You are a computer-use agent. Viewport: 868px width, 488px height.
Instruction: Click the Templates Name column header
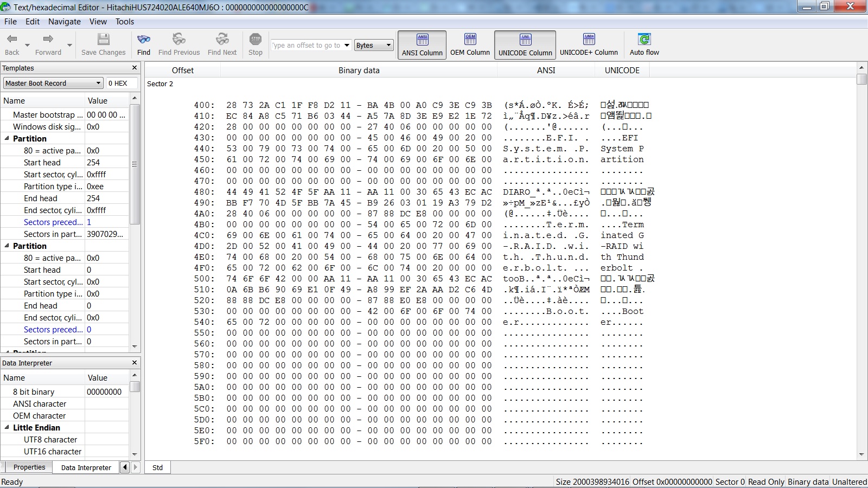(x=42, y=100)
